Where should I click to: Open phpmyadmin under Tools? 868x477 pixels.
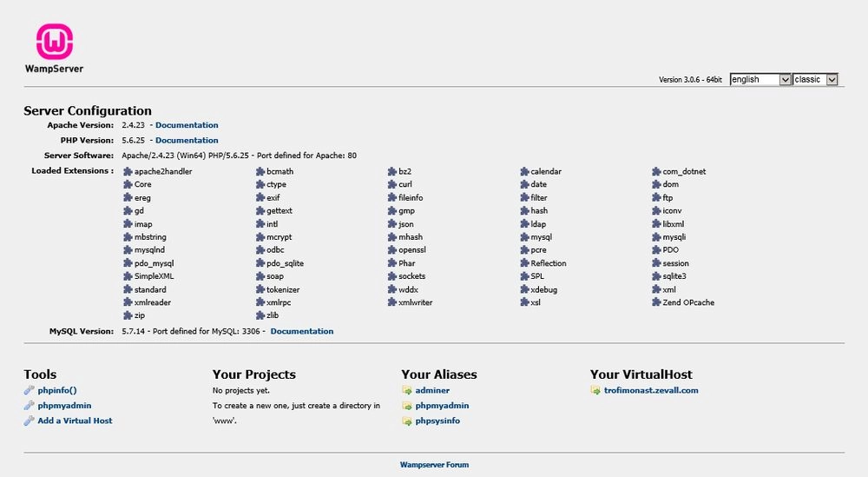(x=64, y=406)
